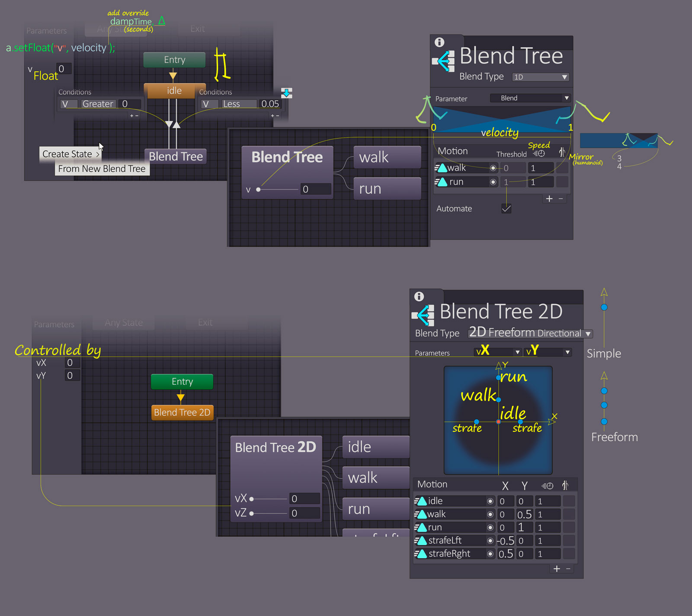
Task: Select the Exit node in lower Animator
Action: click(205, 323)
